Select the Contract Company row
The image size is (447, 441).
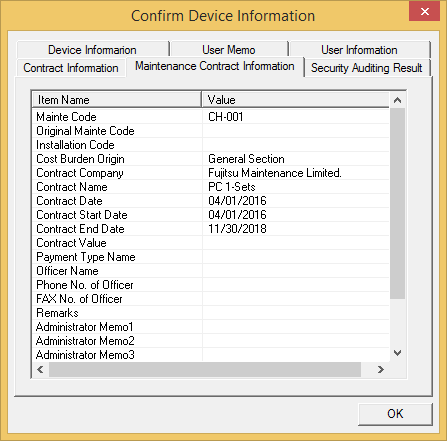point(211,173)
